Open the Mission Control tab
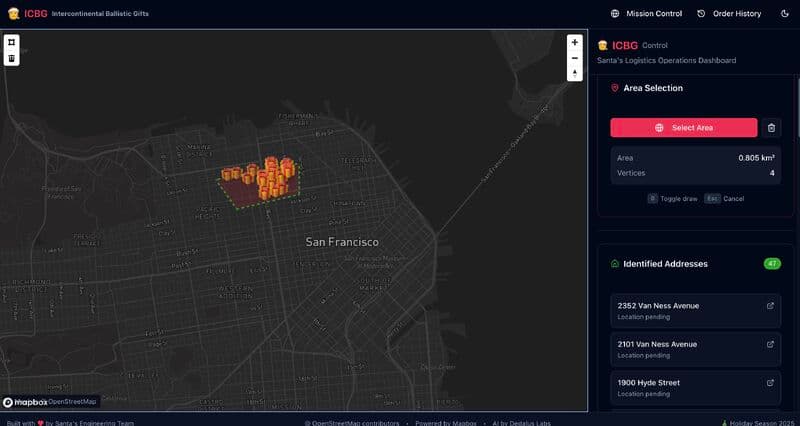 [x=646, y=14]
